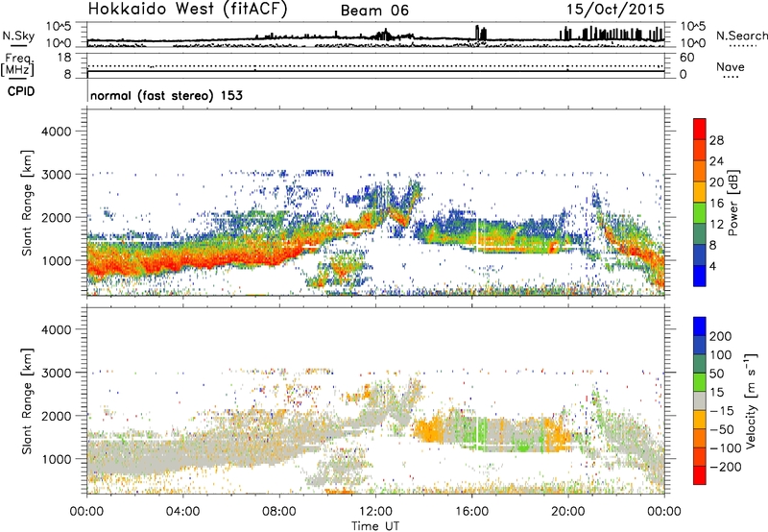Select velocity panel 'Slant Range [km]' label
The image size is (768, 532).
point(27,401)
